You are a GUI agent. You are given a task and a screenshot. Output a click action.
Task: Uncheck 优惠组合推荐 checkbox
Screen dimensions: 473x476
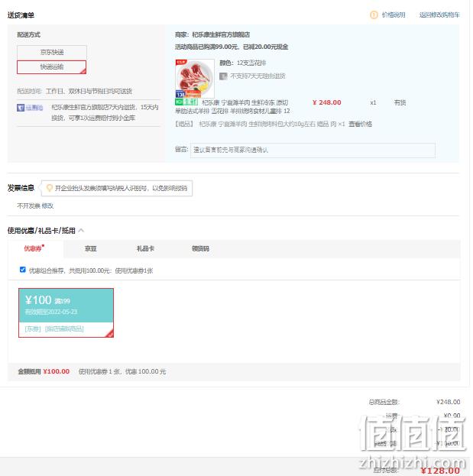[x=22, y=270]
